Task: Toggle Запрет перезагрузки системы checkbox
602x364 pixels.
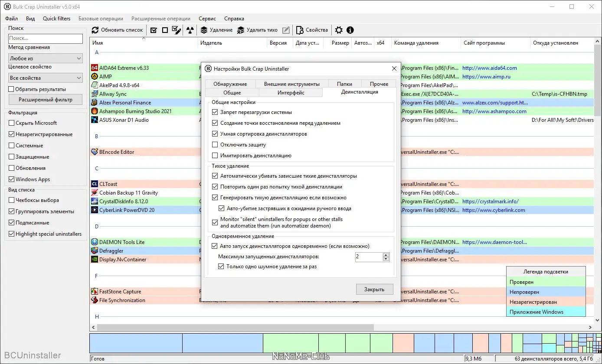Action: 215,112
